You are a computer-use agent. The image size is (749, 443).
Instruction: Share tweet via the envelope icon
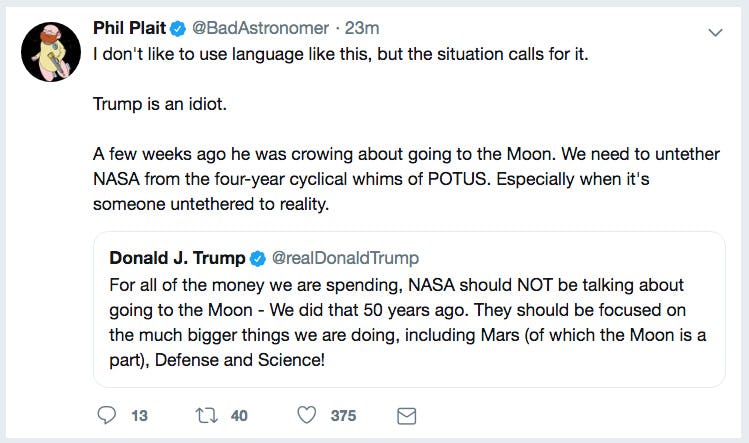click(407, 415)
